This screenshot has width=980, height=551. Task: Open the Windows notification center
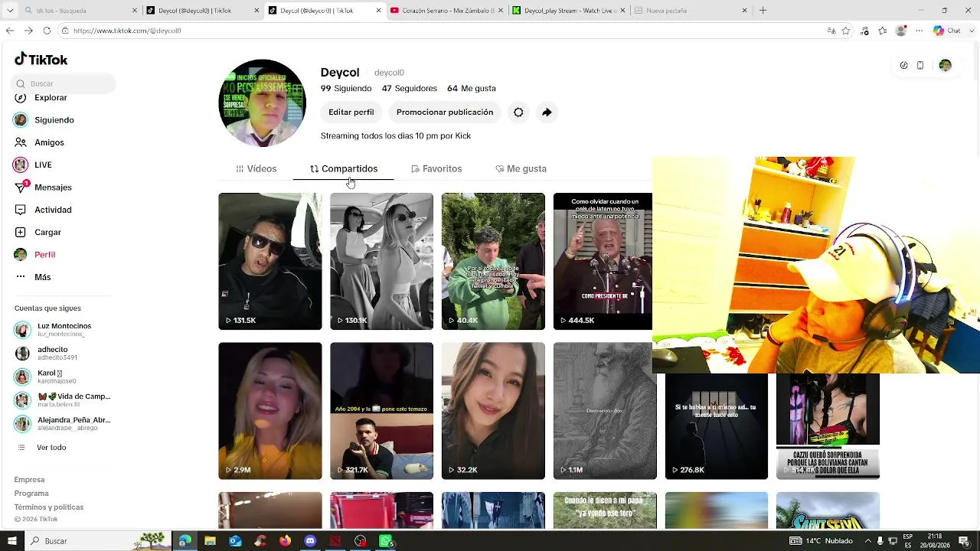pyautogui.click(x=964, y=541)
